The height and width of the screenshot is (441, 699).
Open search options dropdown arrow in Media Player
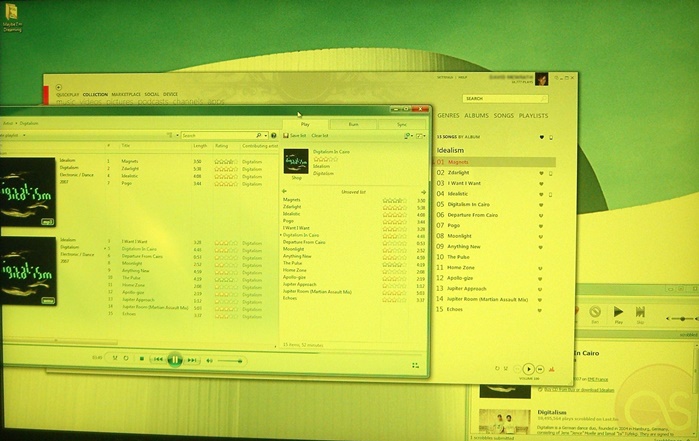pyautogui.click(x=266, y=135)
